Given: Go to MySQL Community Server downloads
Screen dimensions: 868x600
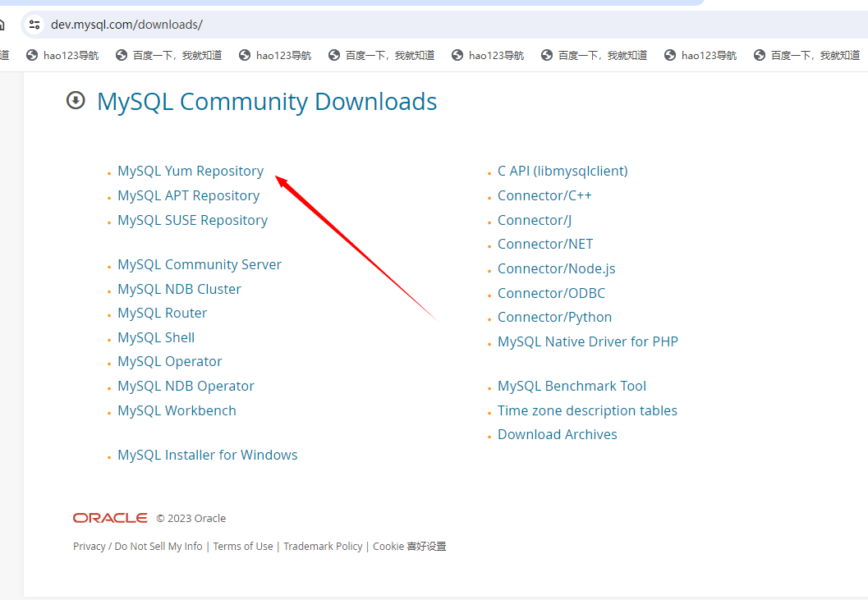Looking at the screenshot, I should [x=200, y=264].
